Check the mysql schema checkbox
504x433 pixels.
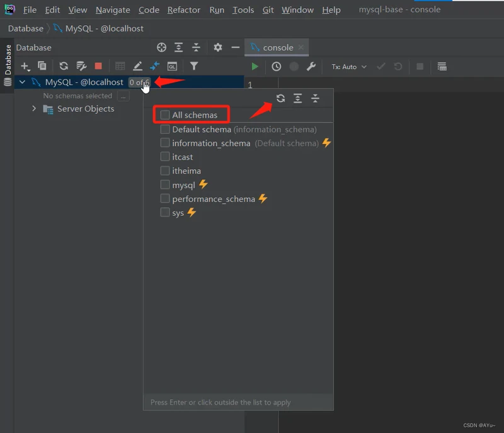[165, 184]
